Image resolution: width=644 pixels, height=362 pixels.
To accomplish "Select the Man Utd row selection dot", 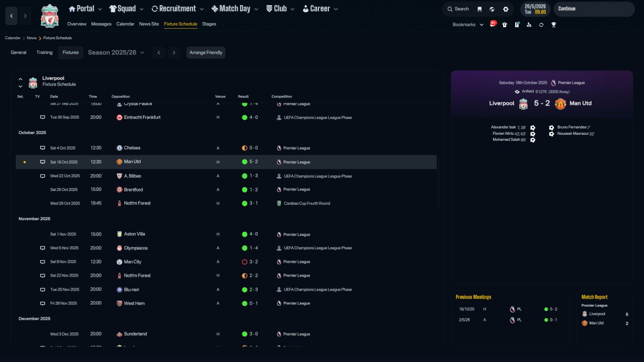I will [x=25, y=162].
